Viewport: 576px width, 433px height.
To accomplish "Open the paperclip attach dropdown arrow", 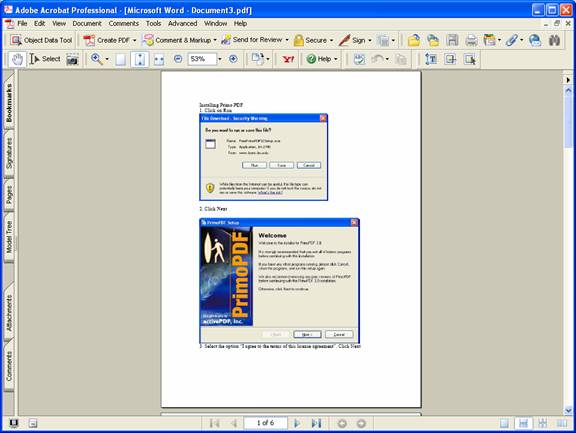I will click(522, 40).
